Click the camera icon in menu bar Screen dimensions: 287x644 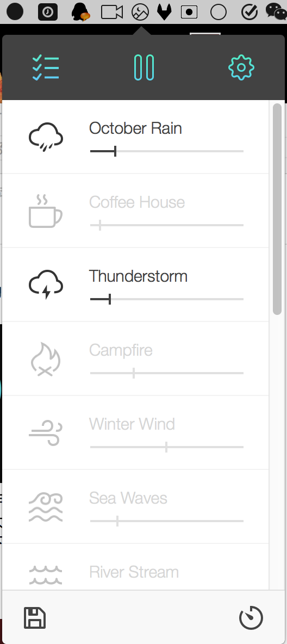(x=112, y=12)
